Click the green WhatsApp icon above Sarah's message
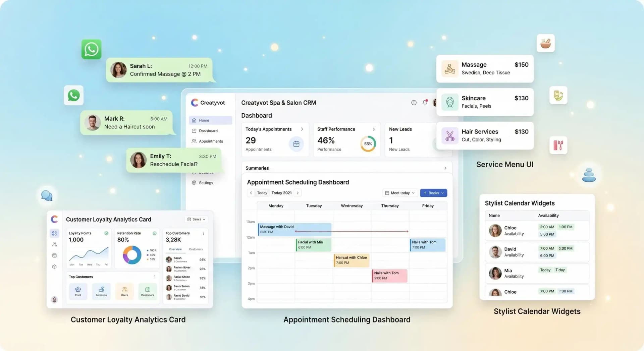Viewport: 644px width, 351px height. [x=91, y=49]
